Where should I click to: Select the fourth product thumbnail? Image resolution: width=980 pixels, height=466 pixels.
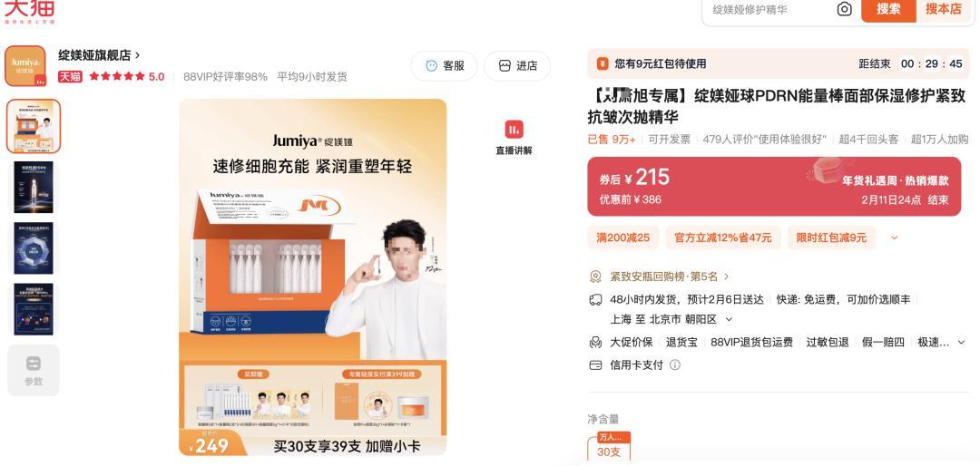click(x=34, y=309)
